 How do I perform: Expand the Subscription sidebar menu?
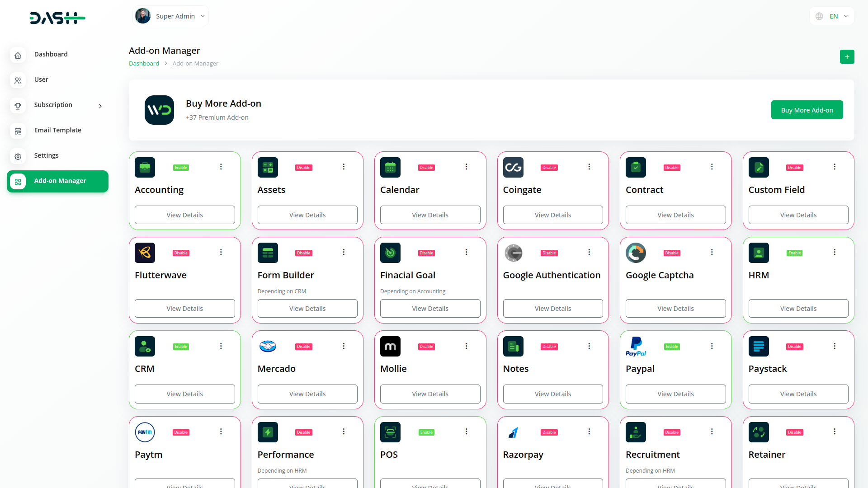click(x=57, y=105)
